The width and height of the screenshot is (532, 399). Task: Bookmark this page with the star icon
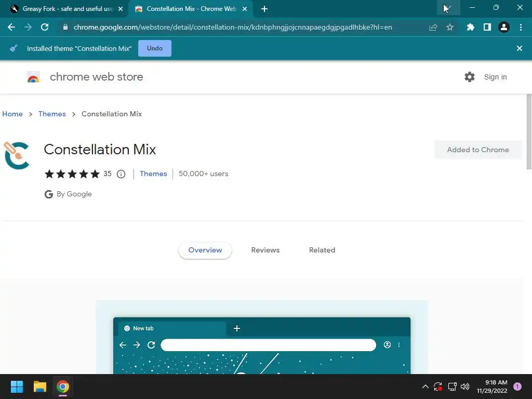(x=450, y=27)
